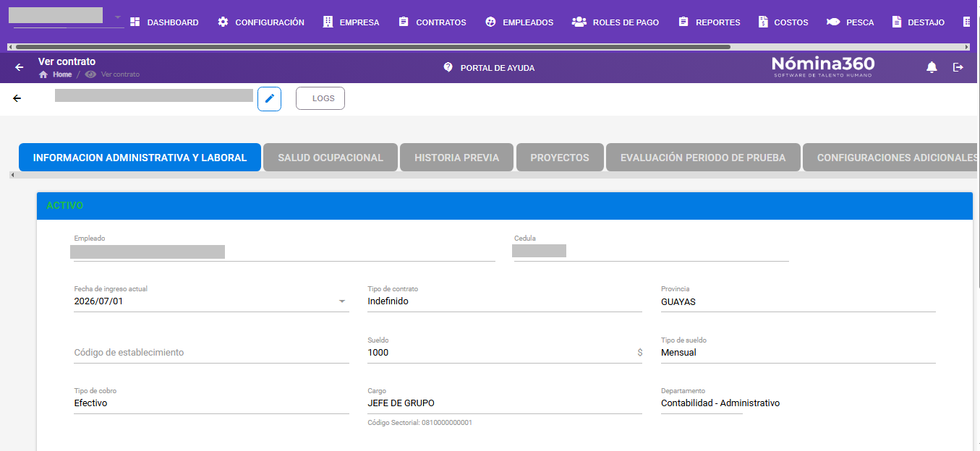Click the Código de establecimiento input
The width and height of the screenshot is (980, 451).
pos(211,353)
